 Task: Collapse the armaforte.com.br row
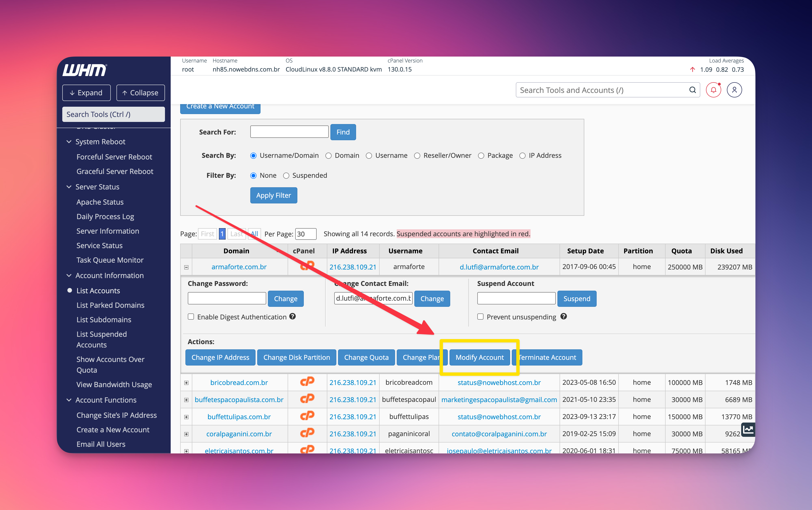click(186, 267)
